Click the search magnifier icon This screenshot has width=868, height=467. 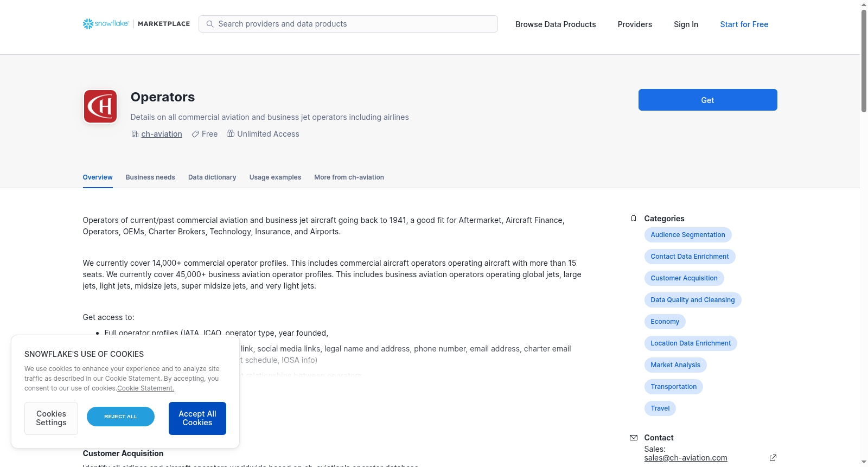click(210, 24)
